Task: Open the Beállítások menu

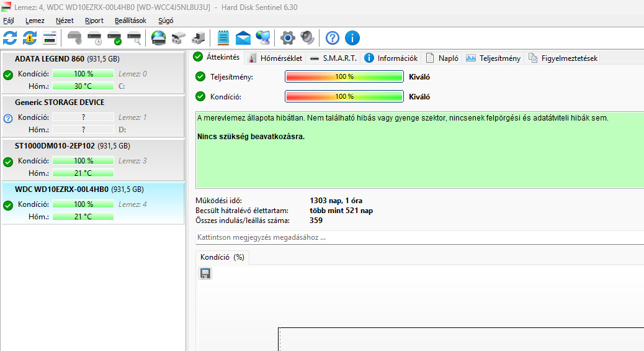Action: click(x=130, y=21)
